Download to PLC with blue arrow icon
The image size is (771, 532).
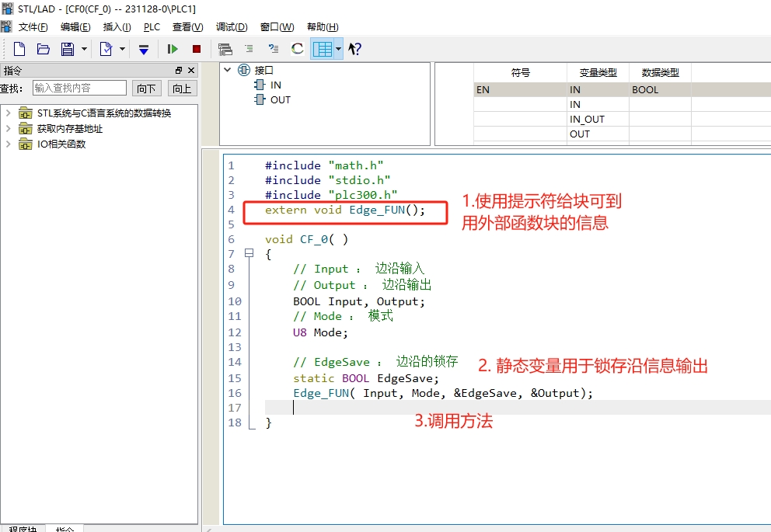144,49
